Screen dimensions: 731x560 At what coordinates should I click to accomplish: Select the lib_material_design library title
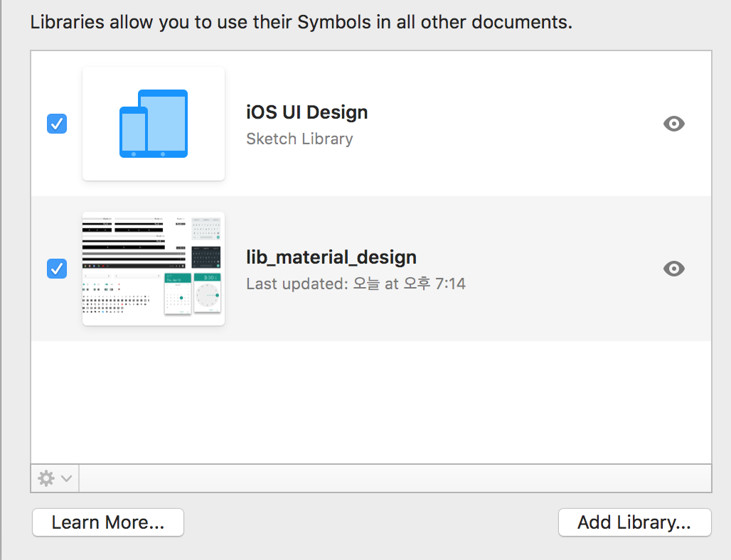(331, 257)
